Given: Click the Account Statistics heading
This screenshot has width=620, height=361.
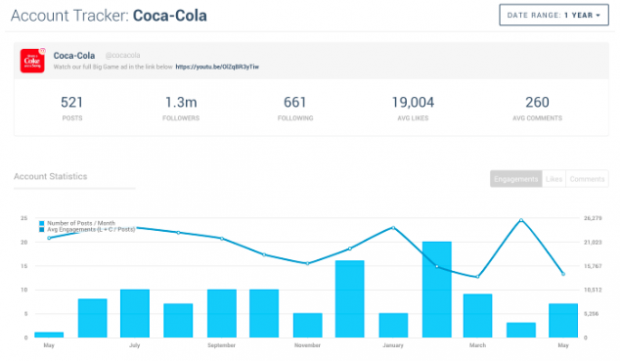Looking at the screenshot, I should pyautogui.click(x=51, y=176).
